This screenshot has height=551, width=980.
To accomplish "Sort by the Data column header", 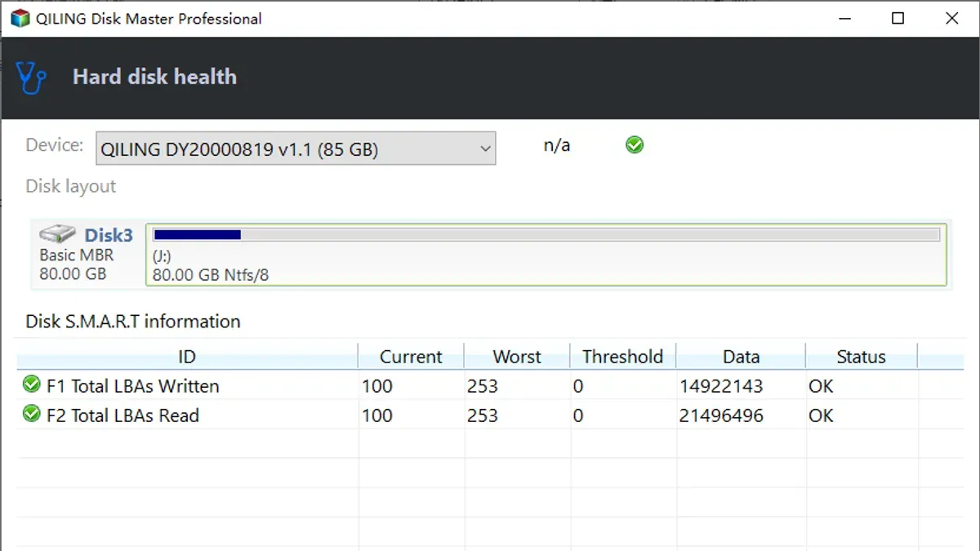I will (741, 357).
